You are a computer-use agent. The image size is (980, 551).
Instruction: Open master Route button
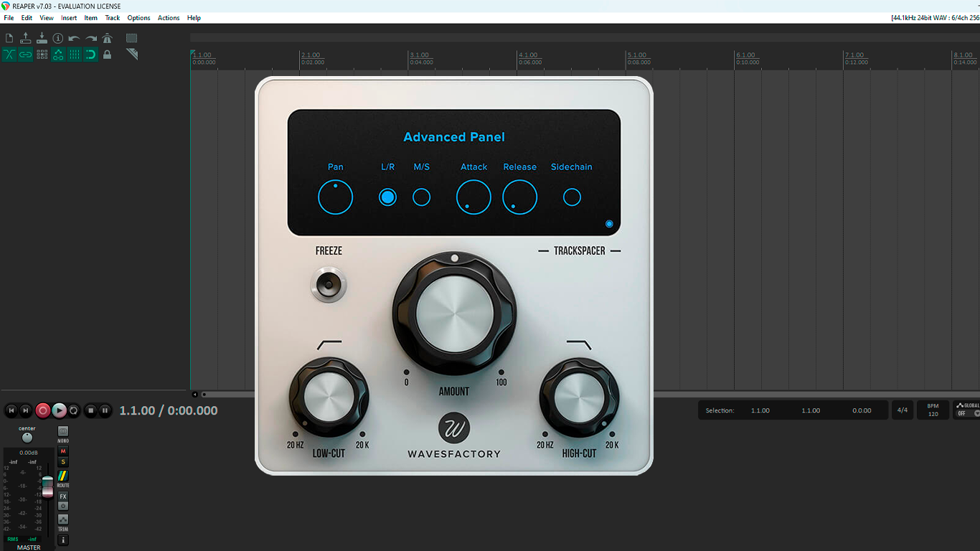pos(63,476)
